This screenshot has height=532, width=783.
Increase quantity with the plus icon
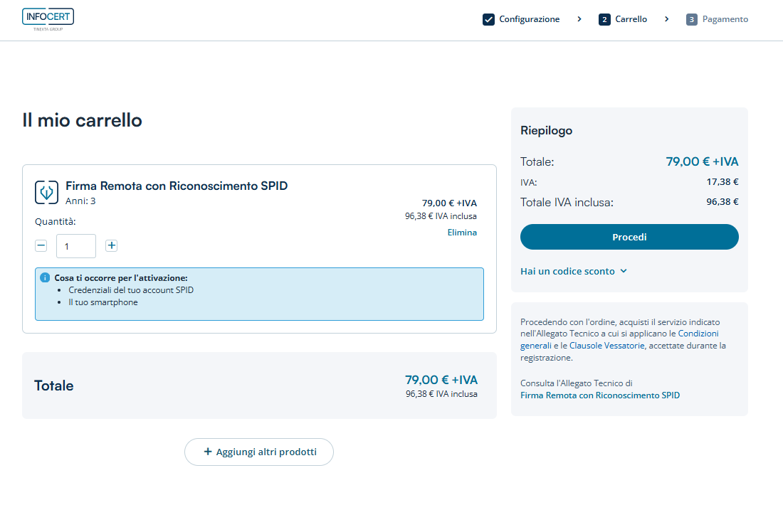tap(111, 245)
